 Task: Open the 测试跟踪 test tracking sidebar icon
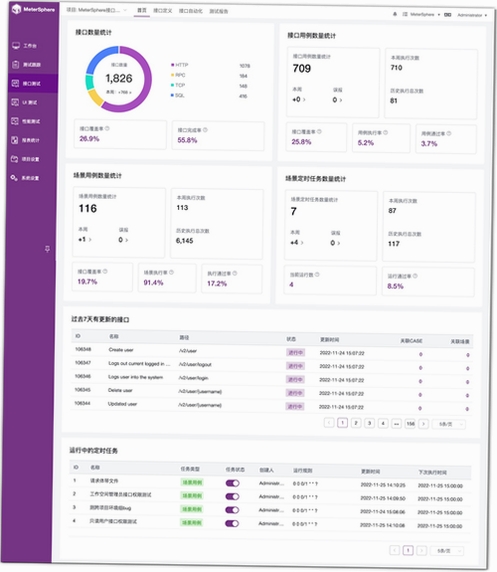(16, 65)
